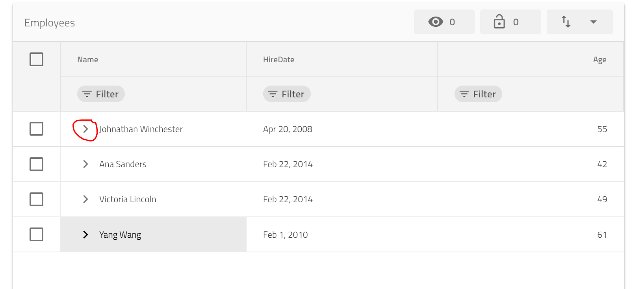The height and width of the screenshot is (289, 644).
Task: Click the filter funnel icon beside Name Filter label
Action: [x=87, y=94]
